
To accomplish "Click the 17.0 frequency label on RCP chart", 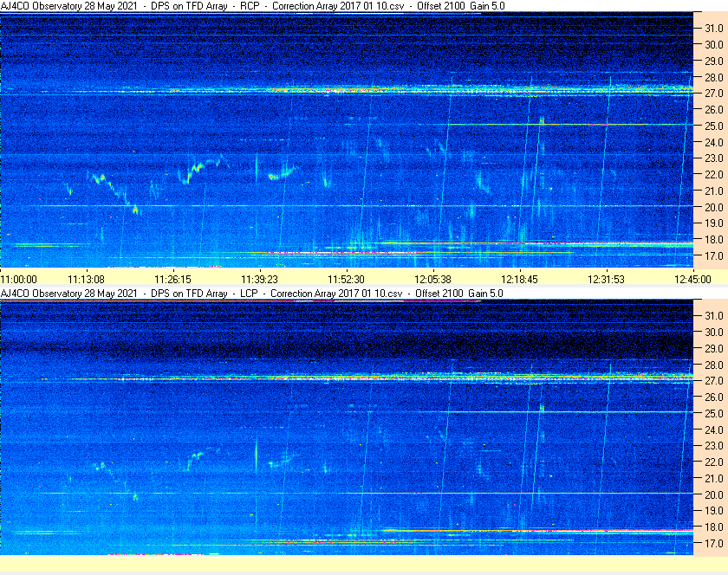I will pyautogui.click(x=714, y=256).
